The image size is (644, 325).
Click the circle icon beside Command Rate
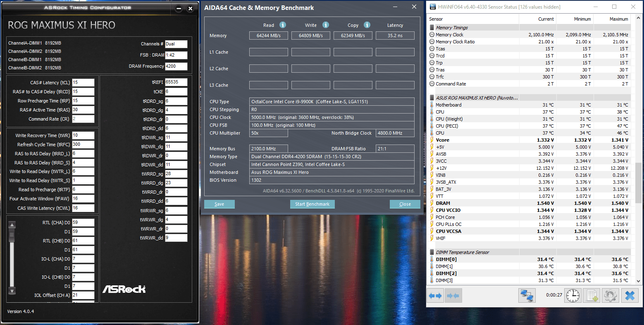pos(432,84)
